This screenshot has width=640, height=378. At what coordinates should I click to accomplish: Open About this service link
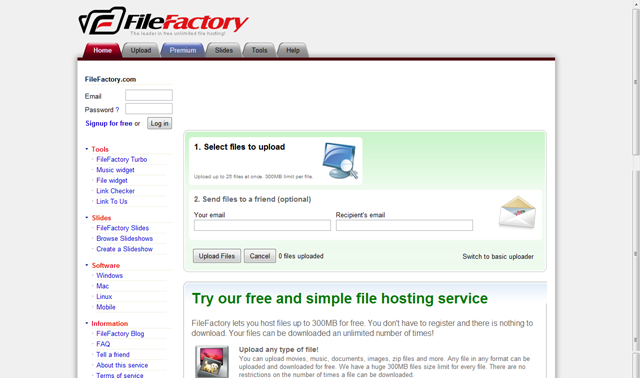[122, 366]
